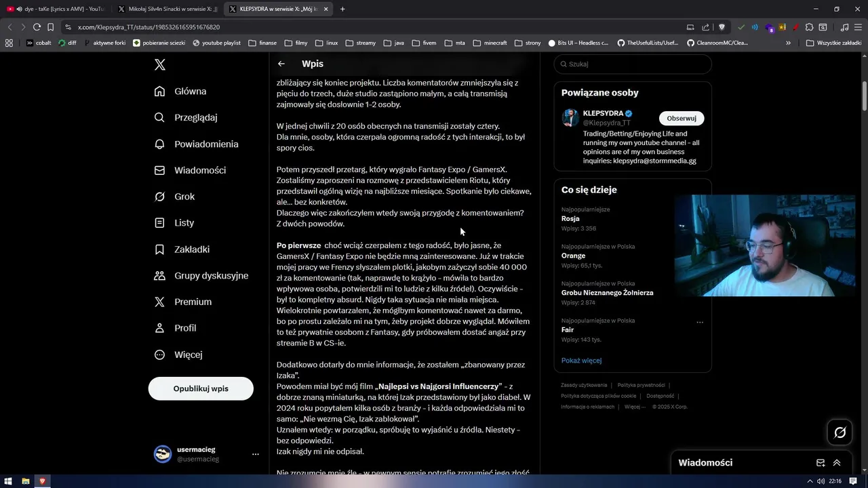Open the aktywne forki bookmark
The height and width of the screenshot is (488, 868).
click(105, 43)
